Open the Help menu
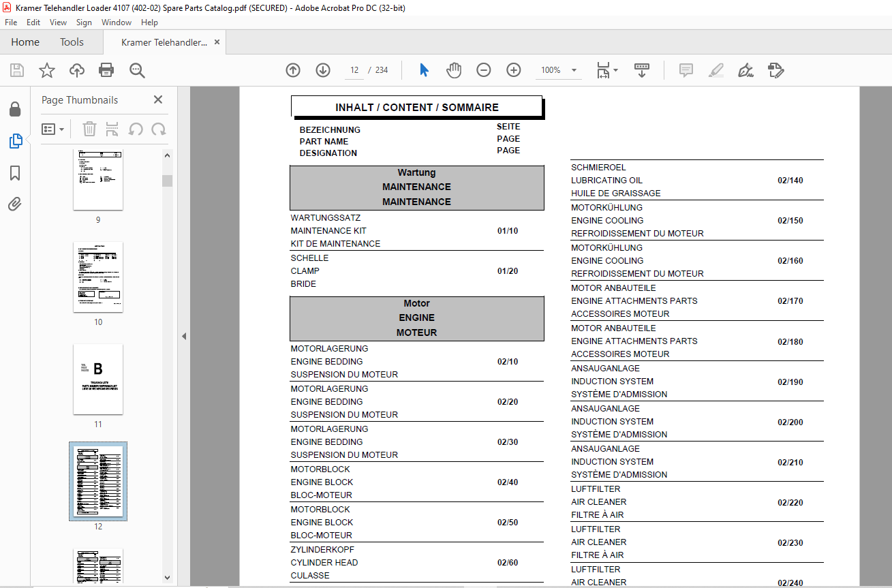The height and width of the screenshot is (588, 892). point(149,22)
